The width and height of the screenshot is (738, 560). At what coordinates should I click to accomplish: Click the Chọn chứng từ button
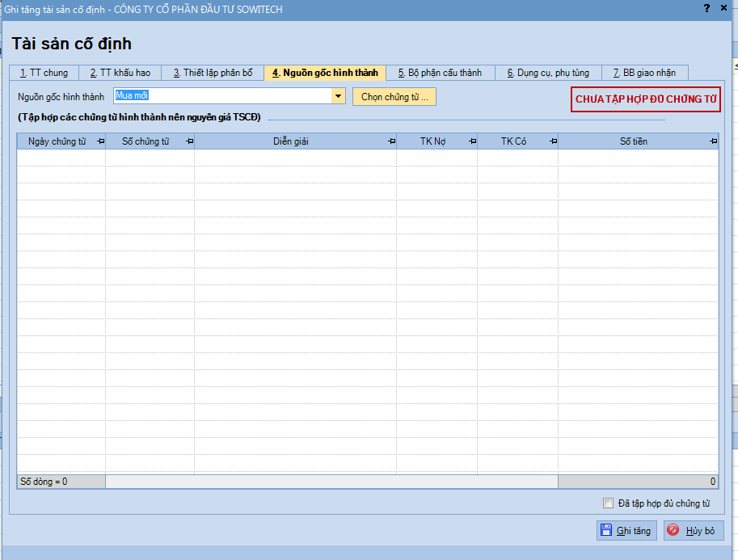(394, 97)
